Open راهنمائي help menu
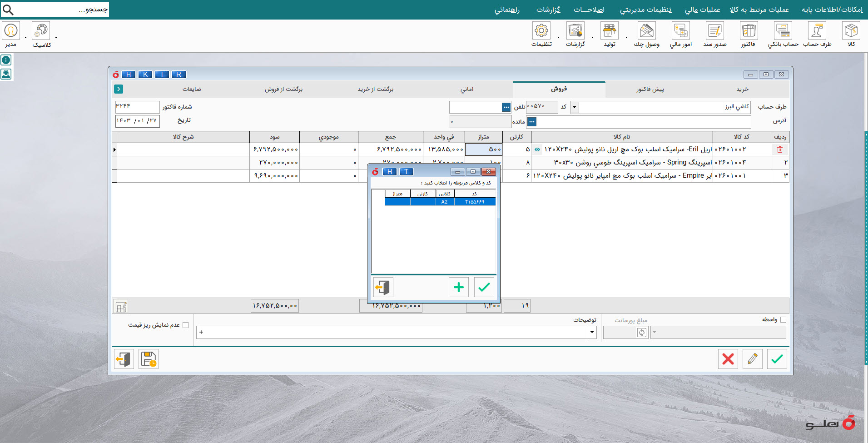This screenshot has height=443, width=868. (x=507, y=10)
